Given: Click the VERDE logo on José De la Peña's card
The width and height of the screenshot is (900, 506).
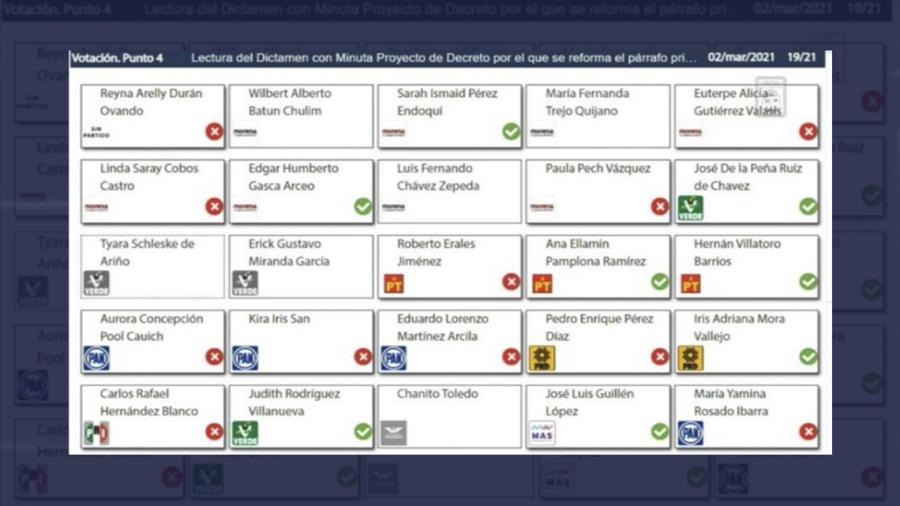Looking at the screenshot, I should [690, 207].
